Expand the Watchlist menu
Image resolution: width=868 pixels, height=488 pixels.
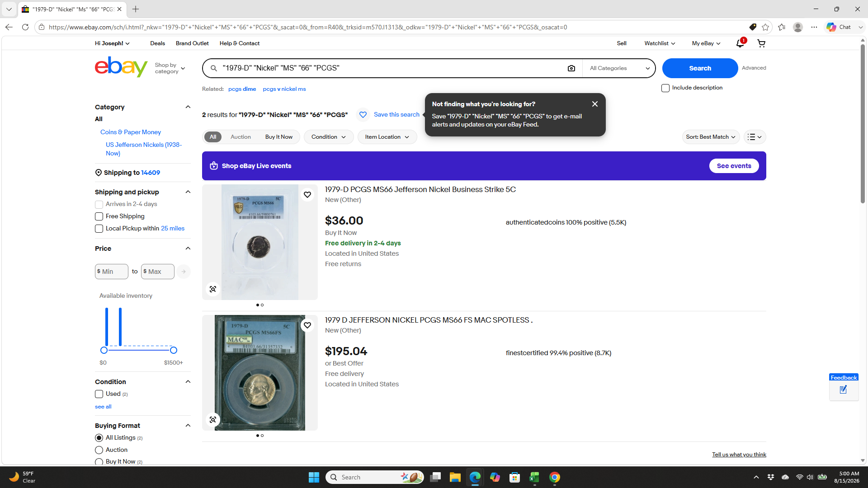pos(660,43)
